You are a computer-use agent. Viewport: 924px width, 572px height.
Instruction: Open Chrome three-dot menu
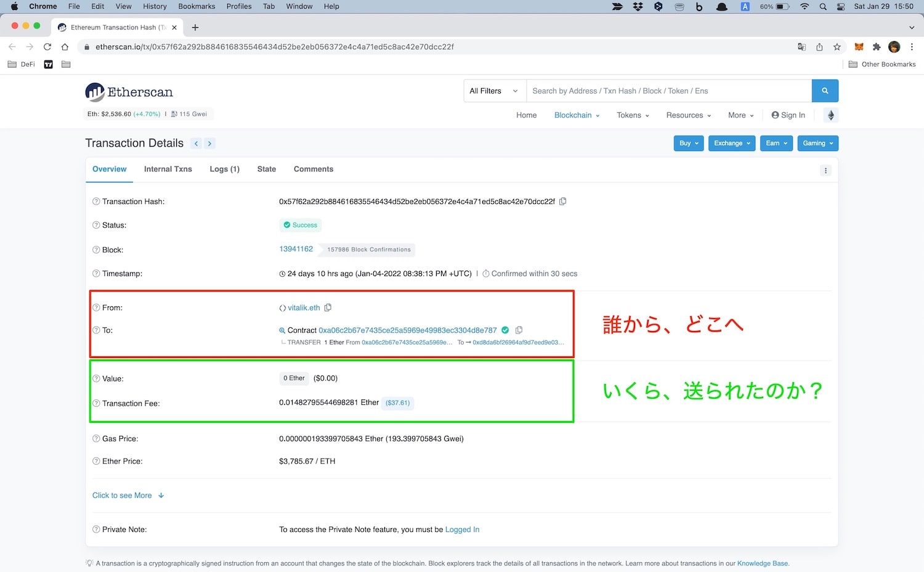pyautogui.click(x=912, y=47)
